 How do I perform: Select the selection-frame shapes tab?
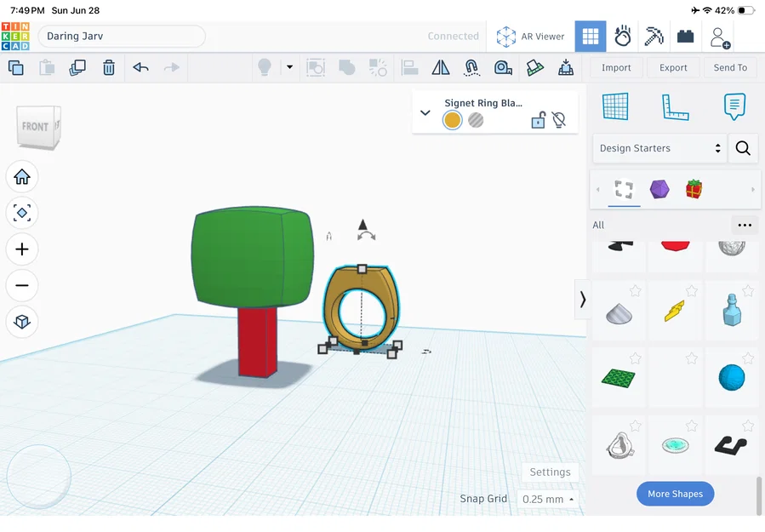pos(624,189)
